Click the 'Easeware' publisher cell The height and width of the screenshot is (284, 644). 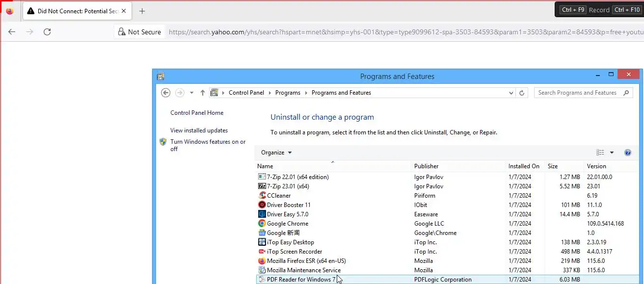(426, 214)
